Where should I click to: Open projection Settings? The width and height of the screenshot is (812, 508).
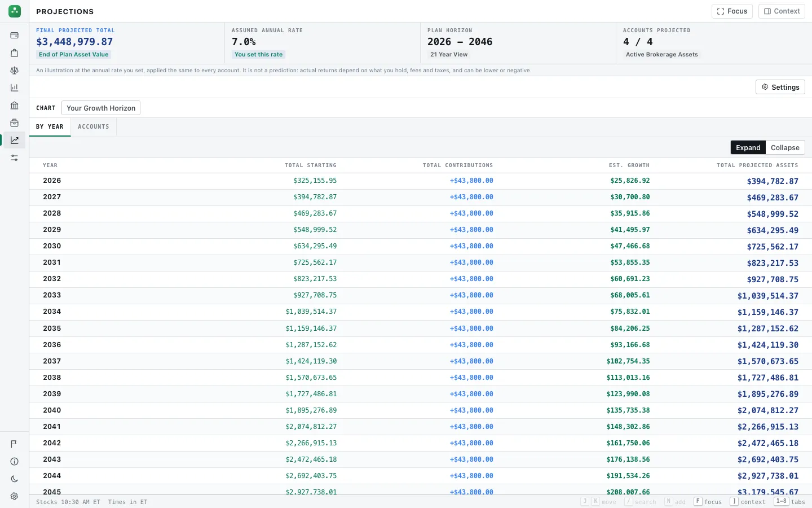point(780,87)
